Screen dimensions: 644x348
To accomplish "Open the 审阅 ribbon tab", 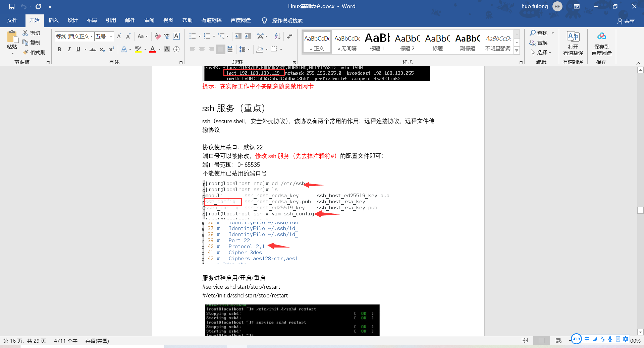I will 149,20.
